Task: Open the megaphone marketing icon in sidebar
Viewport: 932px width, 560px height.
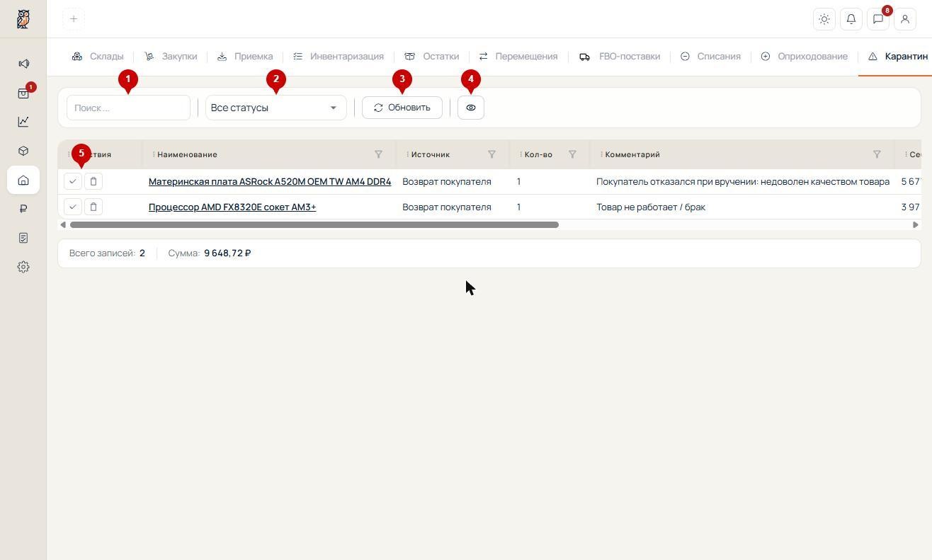Action: pyautogui.click(x=23, y=64)
